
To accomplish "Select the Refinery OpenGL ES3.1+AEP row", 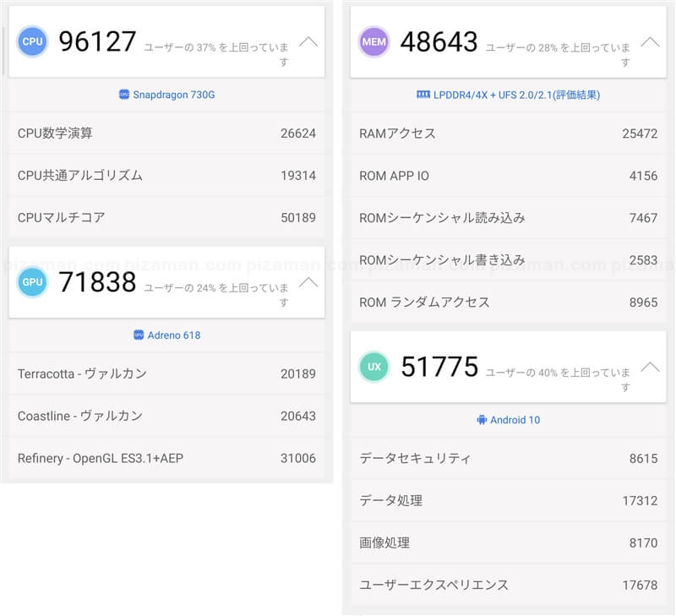I will 166,459.
